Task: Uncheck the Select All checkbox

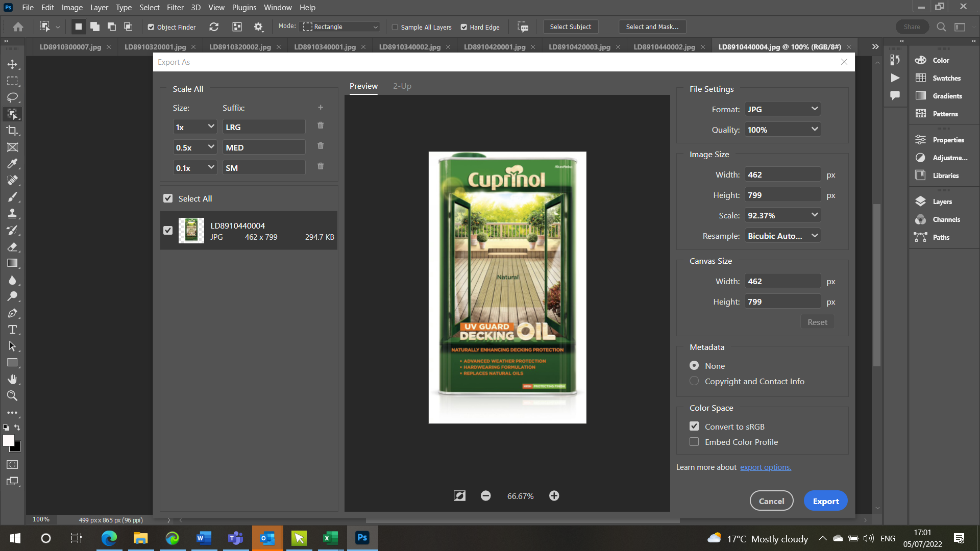Action: click(168, 198)
